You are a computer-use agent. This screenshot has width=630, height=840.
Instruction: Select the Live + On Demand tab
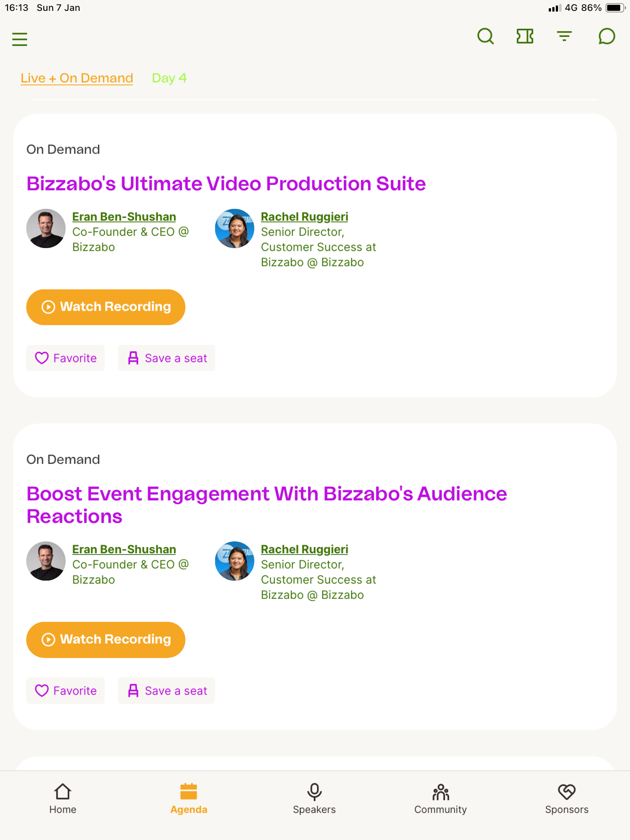(x=77, y=78)
